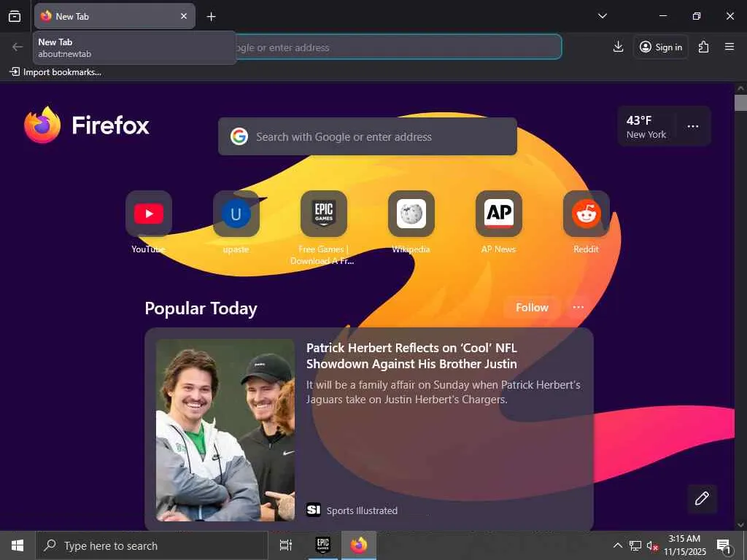747x560 pixels.
Task: Click the Sports Illustrated SI logo
Action: click(x=313, y=510)
